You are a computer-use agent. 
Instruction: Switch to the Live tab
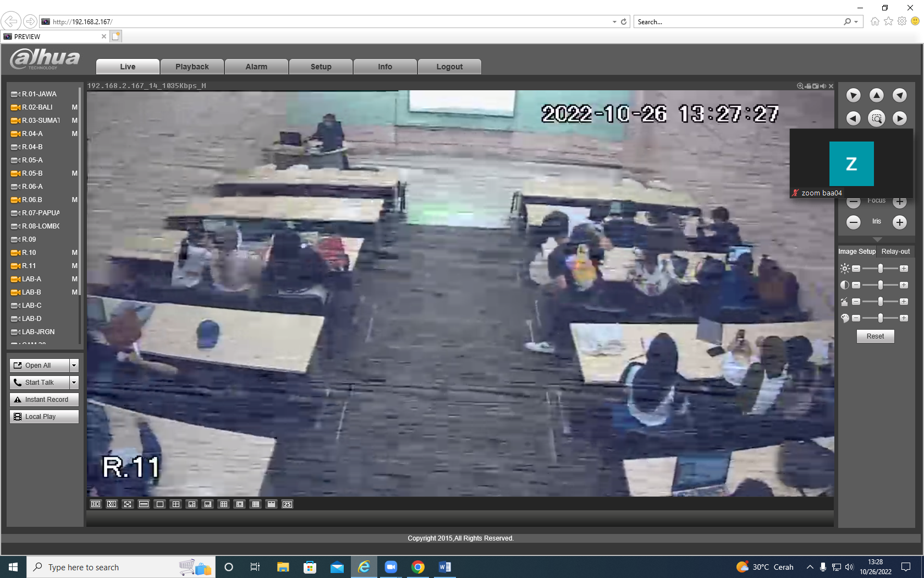[128, 67]
